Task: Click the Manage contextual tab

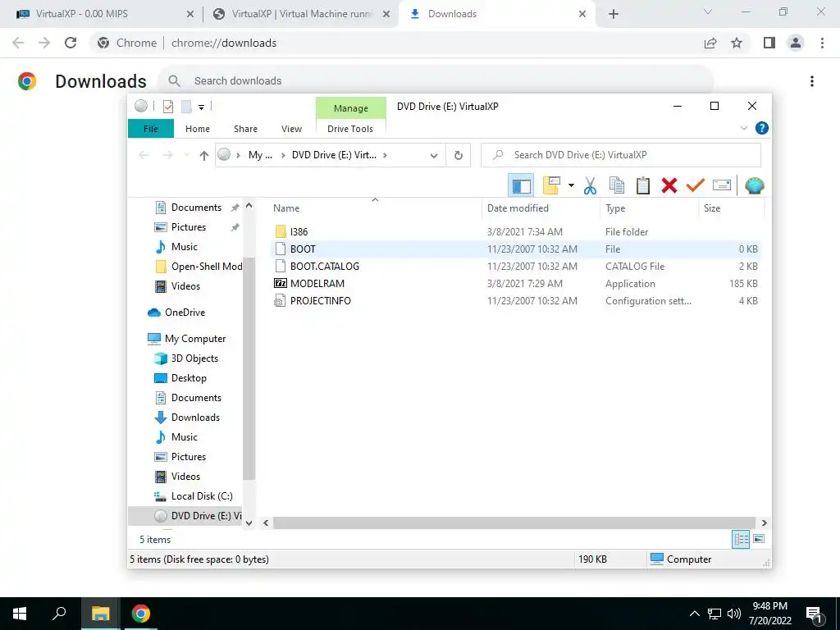Action: pos(351,108)
